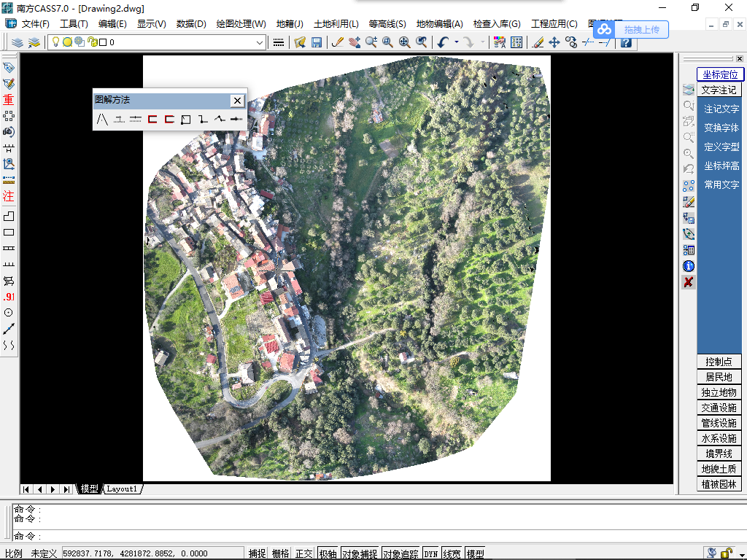The height and width of the screenshot is (560, 747).
Task: Close the 图解方法 floating toolbar
Action: [x=237, y=101]
